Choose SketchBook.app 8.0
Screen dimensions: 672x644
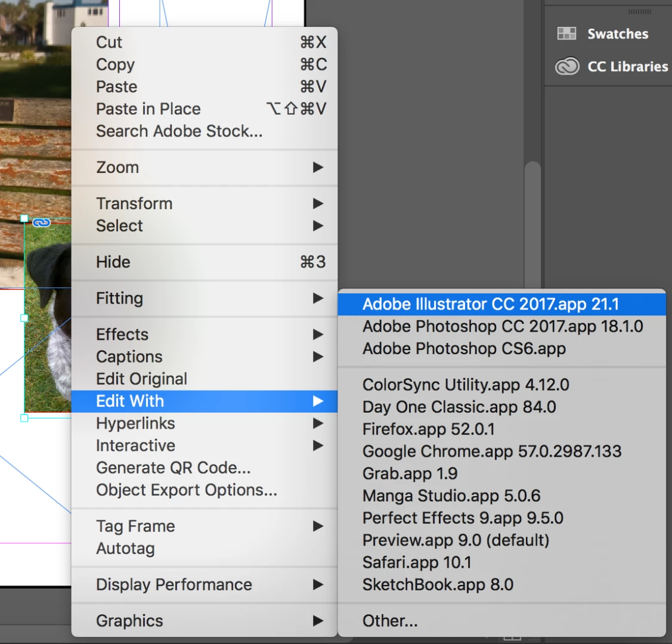coord(502,585)
